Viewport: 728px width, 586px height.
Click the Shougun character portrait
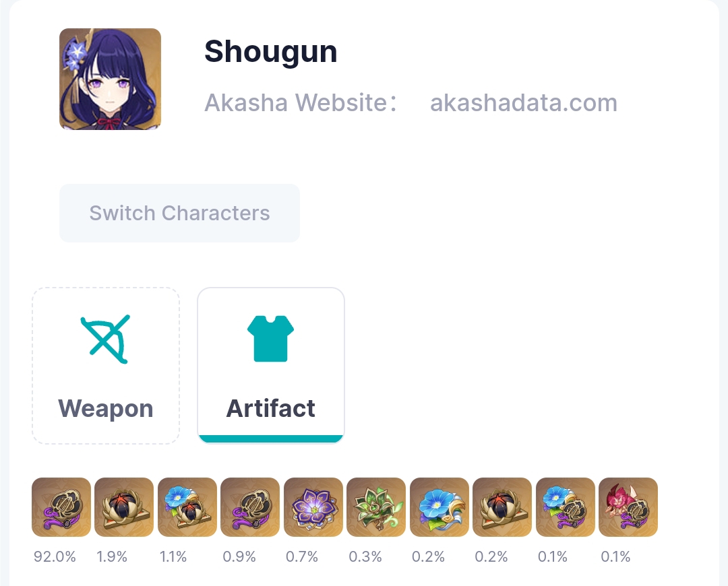110,79
